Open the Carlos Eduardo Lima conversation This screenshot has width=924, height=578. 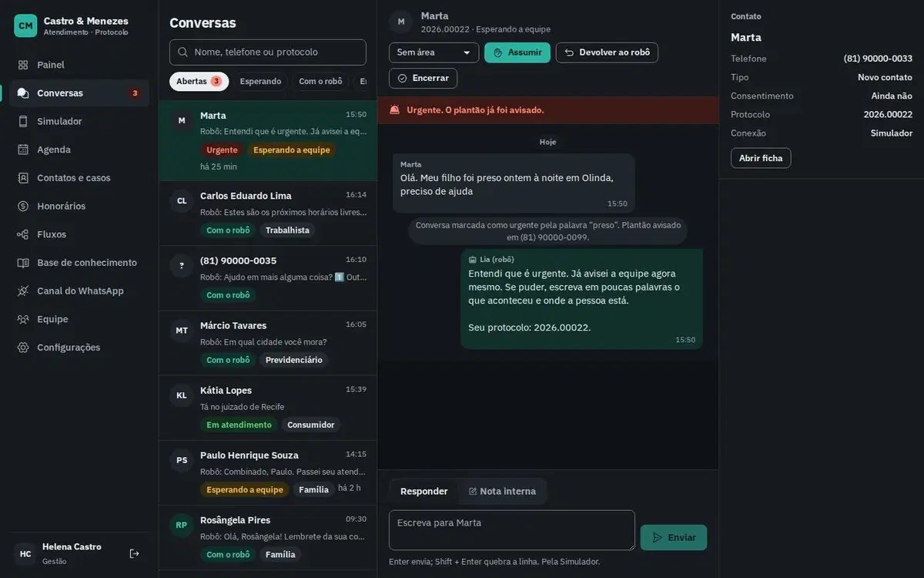[x=268, y=213]
